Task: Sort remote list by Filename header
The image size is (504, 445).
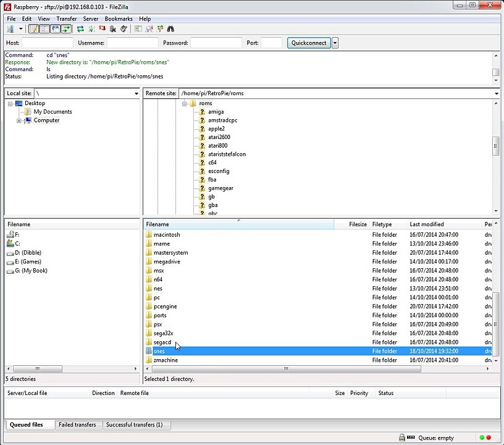Action: coord(239,224)
